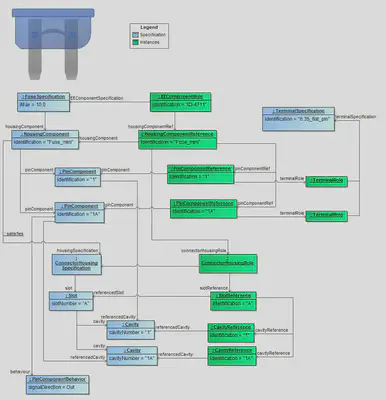Click PinComponent with identification "1"

coord(78,177)
